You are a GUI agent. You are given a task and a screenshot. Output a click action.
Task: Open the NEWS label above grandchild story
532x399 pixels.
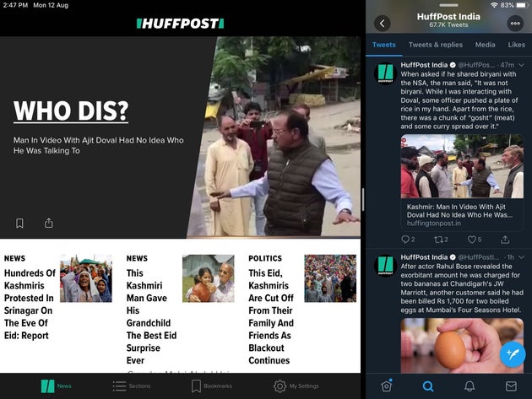(x=137, y=258)
